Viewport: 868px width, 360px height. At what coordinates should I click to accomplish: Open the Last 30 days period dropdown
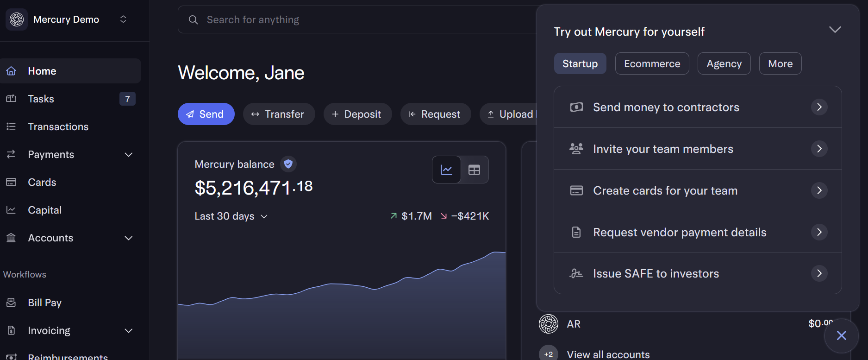[231, 216]
